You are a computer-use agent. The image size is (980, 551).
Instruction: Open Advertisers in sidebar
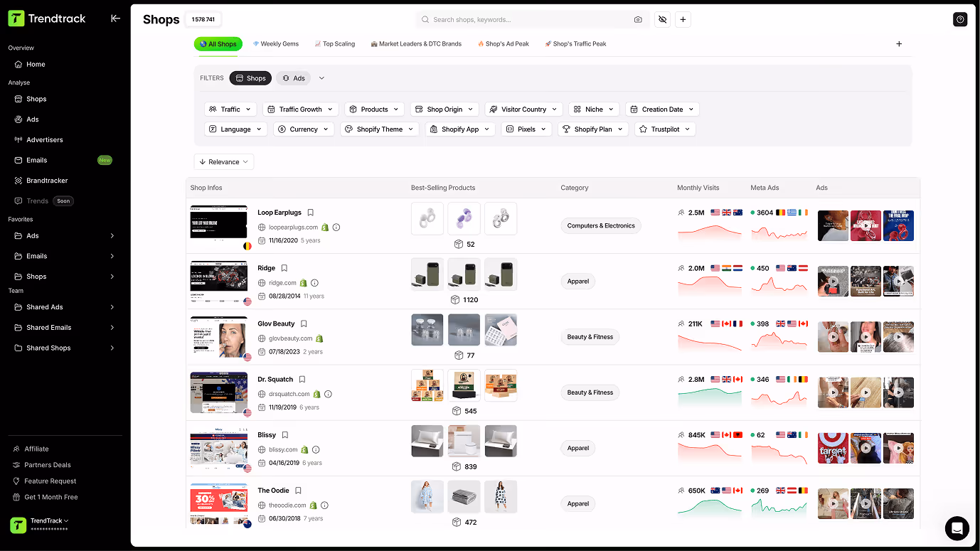pyautogui.click(x=45, y=139)
